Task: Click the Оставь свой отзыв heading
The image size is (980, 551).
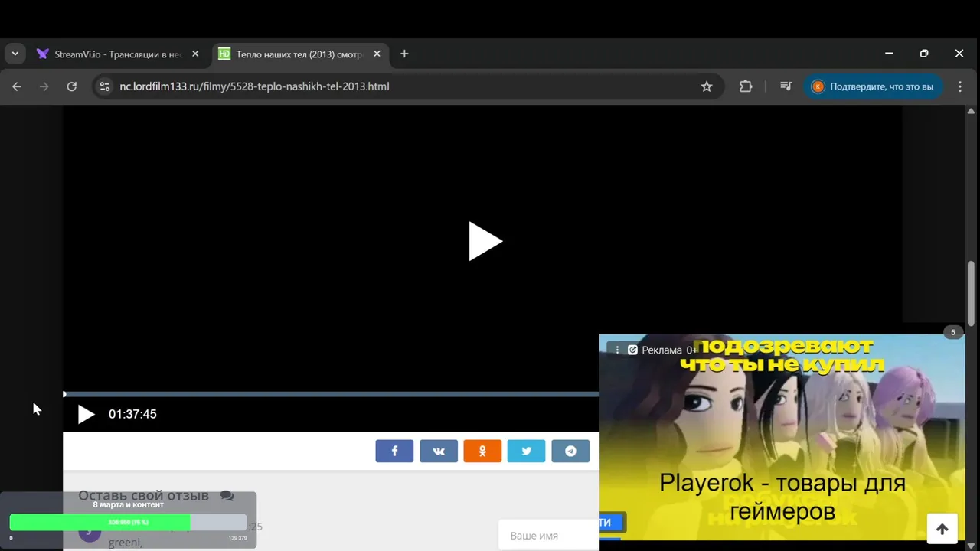Action: click(143, 495)
